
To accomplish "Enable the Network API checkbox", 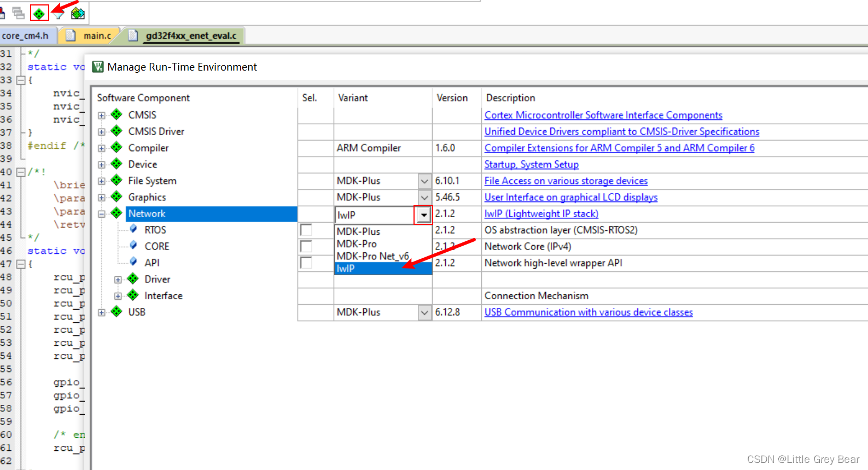I will pos(306,263).
